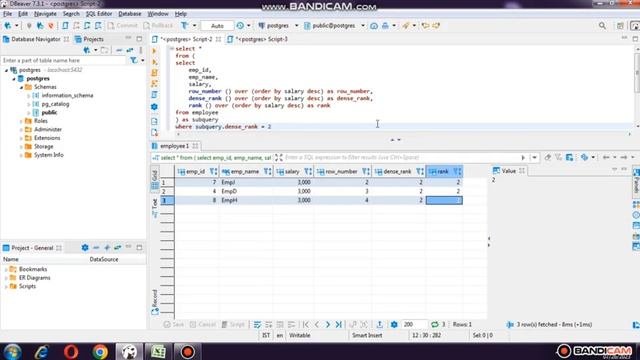Image resolution: width=640 pixels, height=360 pixels.
Task: Open the dense_rank column filter icon
Action: pyautogui.click(x=419, y=171)
